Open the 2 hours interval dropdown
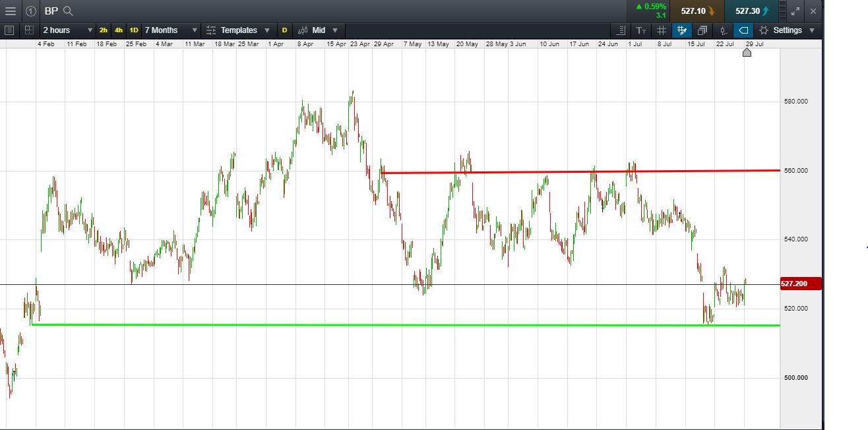868x430 pixels. pos(67,30)
